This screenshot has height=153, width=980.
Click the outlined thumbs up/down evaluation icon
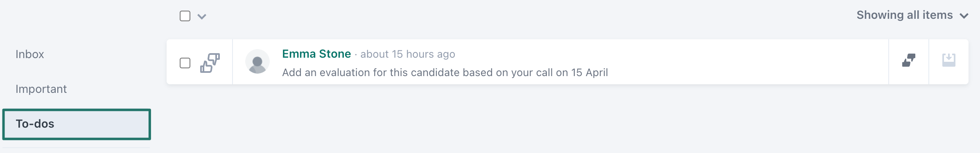pos(210,63)
